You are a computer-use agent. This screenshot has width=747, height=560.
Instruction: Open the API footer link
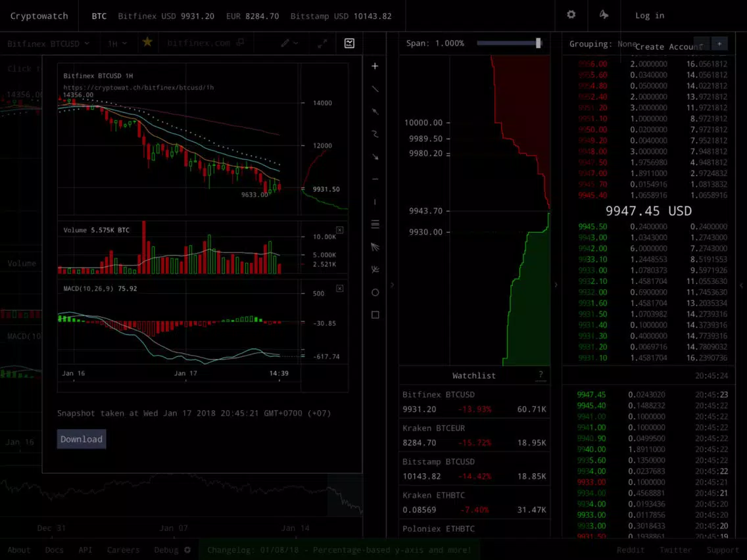[x=85, y=550]
